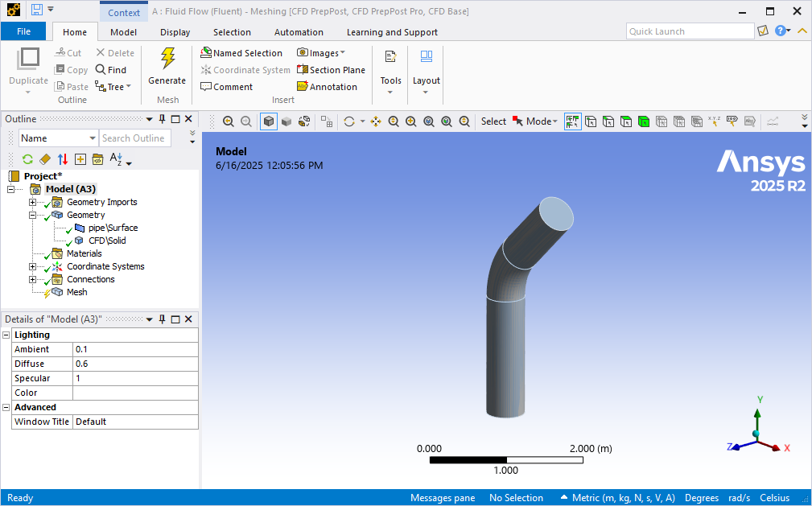Insert a Section Plane
The image size is (812, 506).
click(x=331, y=70)
